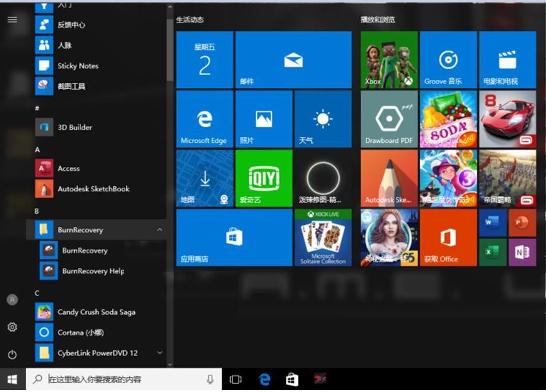The height and width of the screenshot is (392, 546).
Task: Select Sticky Notes in app list
Action: [78, 66]
